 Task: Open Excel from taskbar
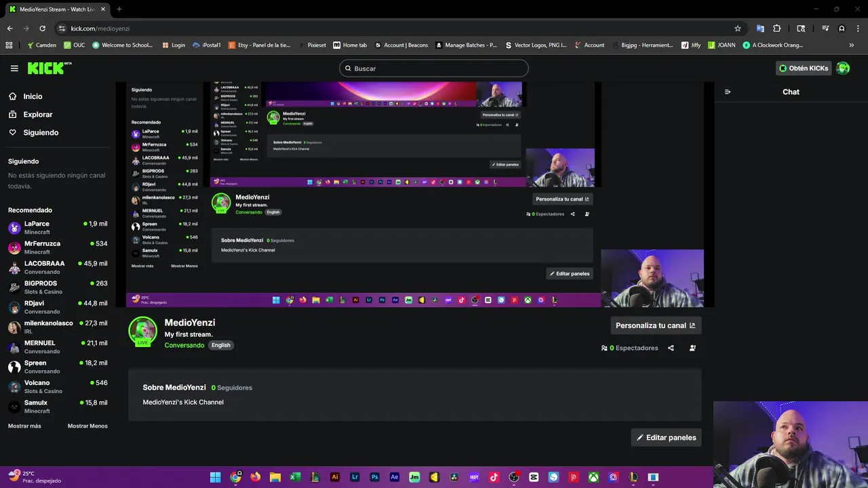(x=295, y=477)
